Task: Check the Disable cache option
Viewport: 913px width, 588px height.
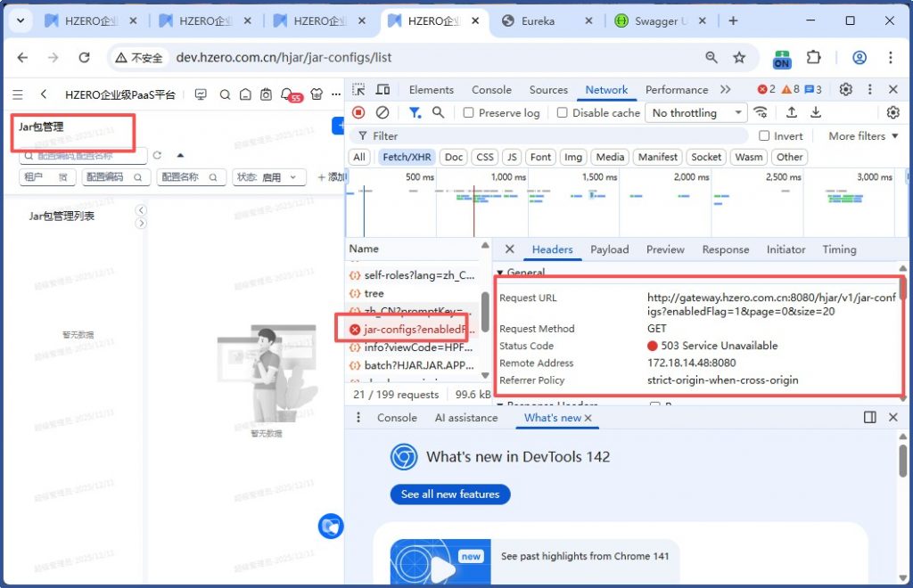Action: coord(563,113)
